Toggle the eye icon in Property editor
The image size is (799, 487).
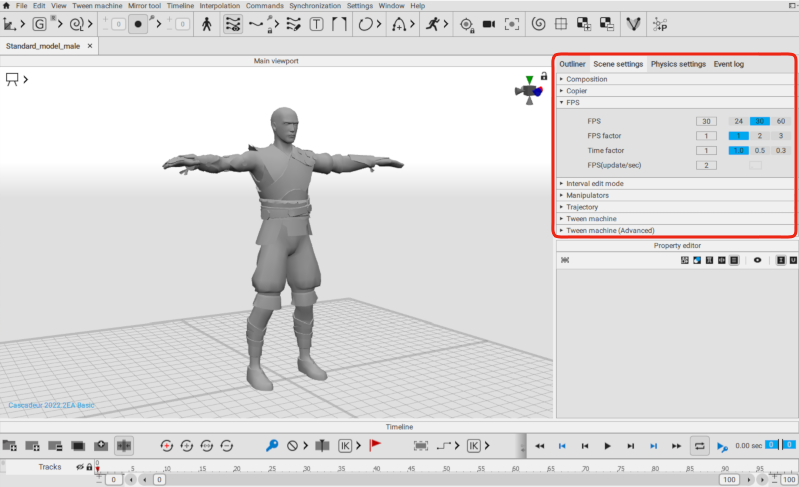click(757, 260)
